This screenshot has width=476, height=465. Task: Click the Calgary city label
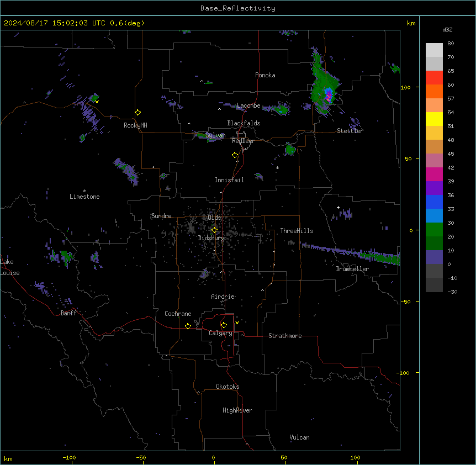click(x=220, y=333)
